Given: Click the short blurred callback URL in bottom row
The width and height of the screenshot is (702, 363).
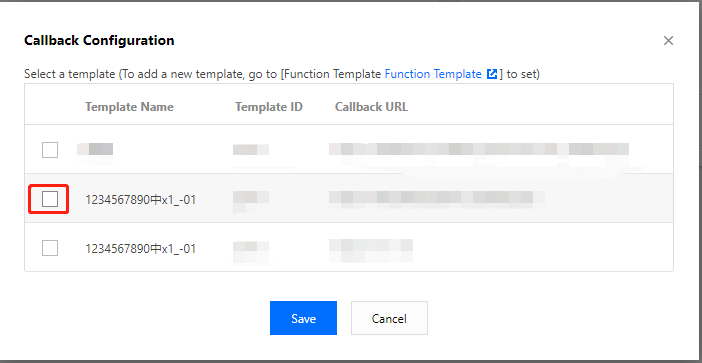Looking at the screenshot, I should tap(371, 251).
